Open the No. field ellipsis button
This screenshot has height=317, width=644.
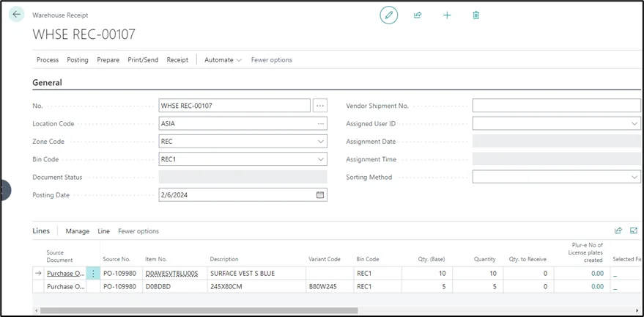(320, 106)
